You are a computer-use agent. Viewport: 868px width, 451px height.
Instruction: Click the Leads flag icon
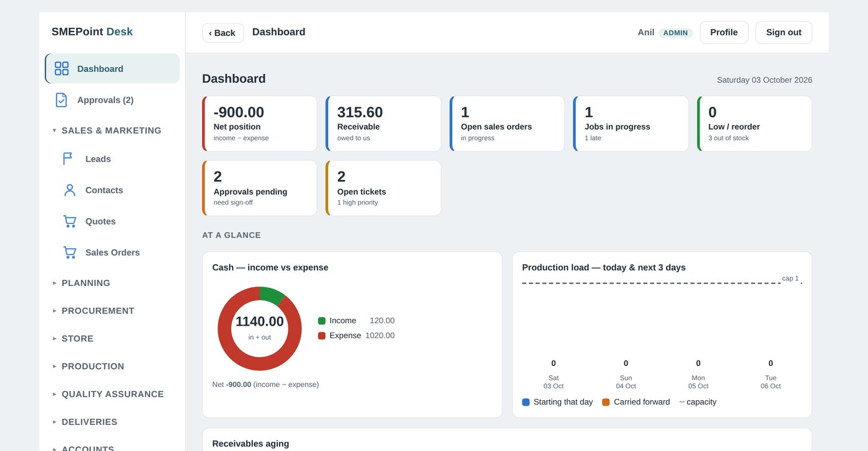(x=68, y=159)
